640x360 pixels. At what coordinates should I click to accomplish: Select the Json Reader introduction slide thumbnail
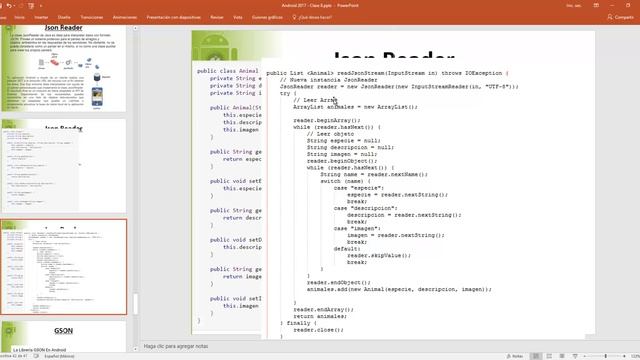(64, 68)
